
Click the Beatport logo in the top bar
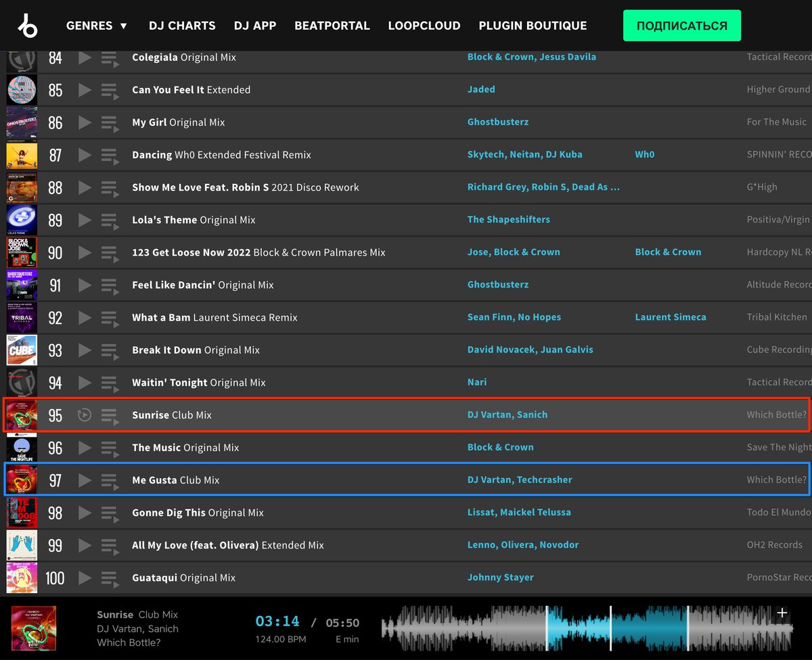[28, 25]
